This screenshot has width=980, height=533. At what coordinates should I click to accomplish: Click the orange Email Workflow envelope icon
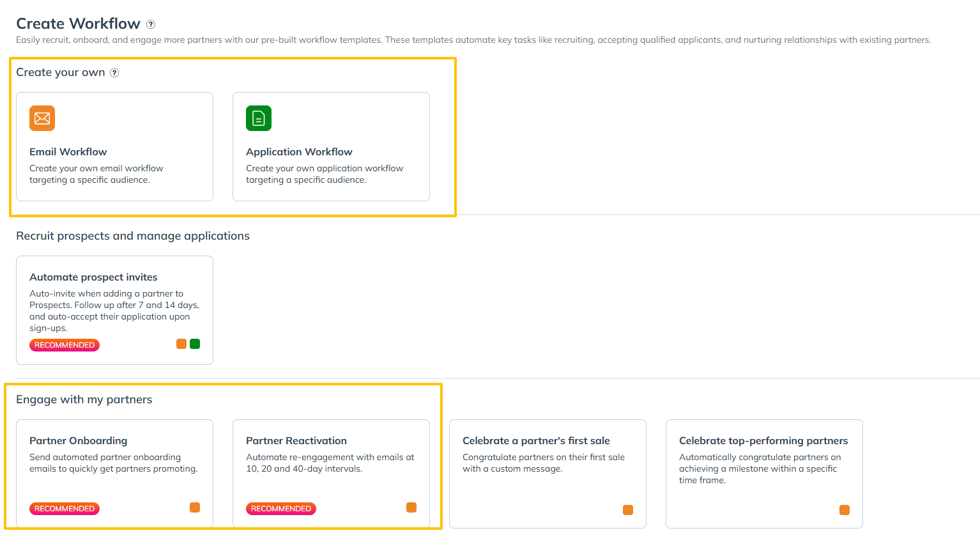click(x=42, y=118)
